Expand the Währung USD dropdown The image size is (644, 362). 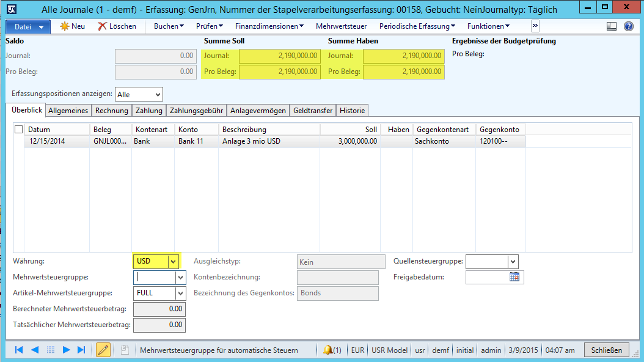coord(174,261)
